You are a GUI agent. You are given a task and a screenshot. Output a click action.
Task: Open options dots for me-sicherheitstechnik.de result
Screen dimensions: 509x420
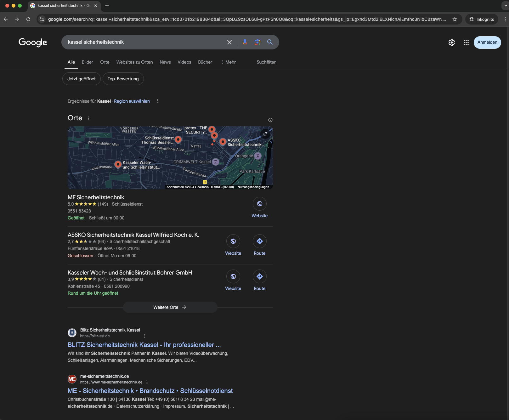tap(147, 382)
